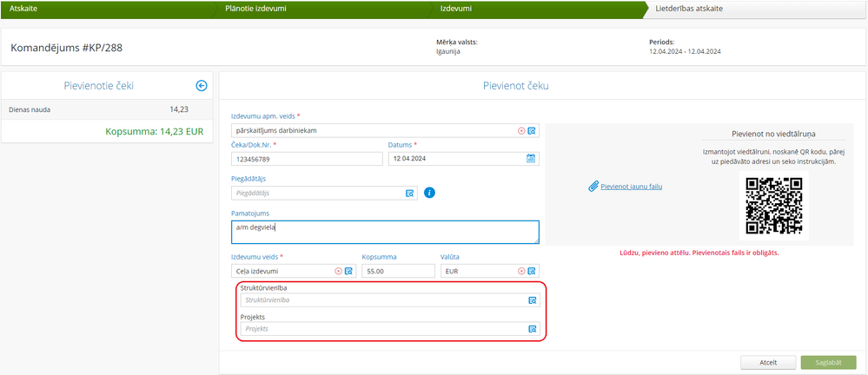Focus the Kopsumma amount field

coord(399,271)
